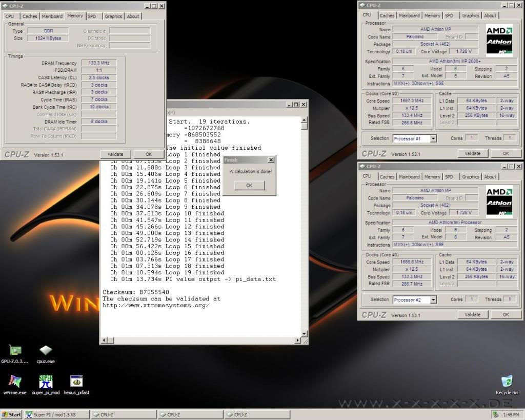525x420 pixels.
Task: Switch to Super PI / mod1.5 XS taskbar item
Action: pos(56,415)
